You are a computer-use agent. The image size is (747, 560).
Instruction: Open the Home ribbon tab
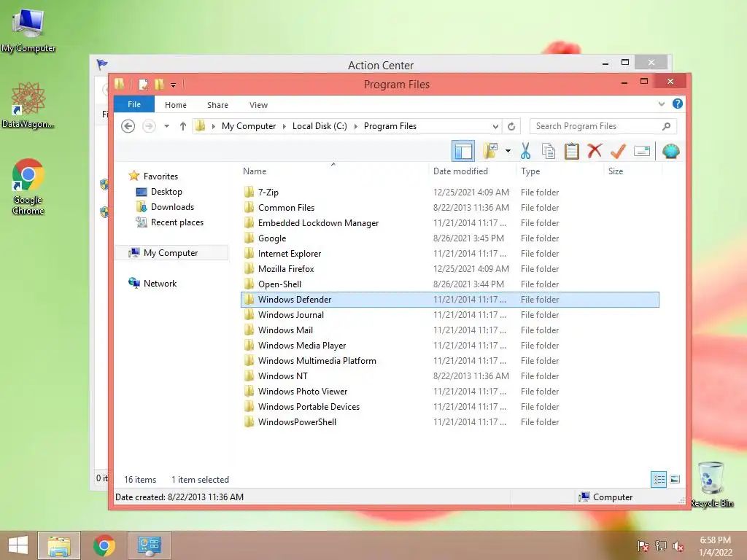click(x=176, y=105)
